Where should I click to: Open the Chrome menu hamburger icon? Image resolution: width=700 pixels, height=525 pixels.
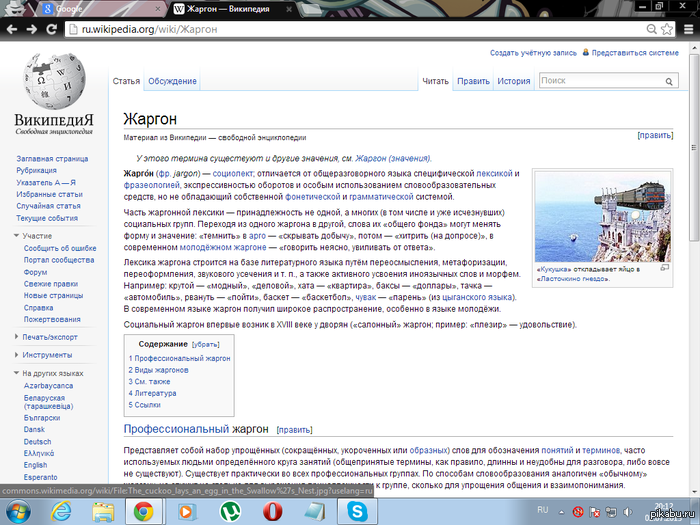(x=689, y=29)
